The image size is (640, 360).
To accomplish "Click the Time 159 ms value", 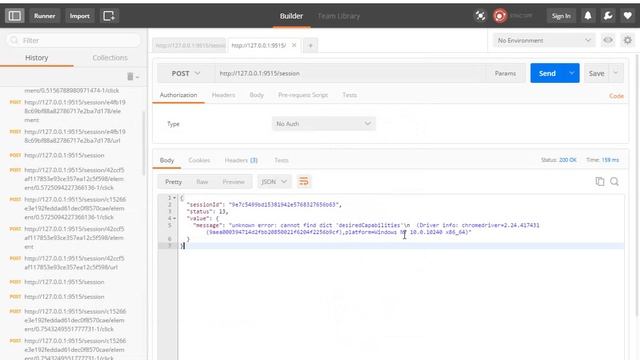I will 610,160.
